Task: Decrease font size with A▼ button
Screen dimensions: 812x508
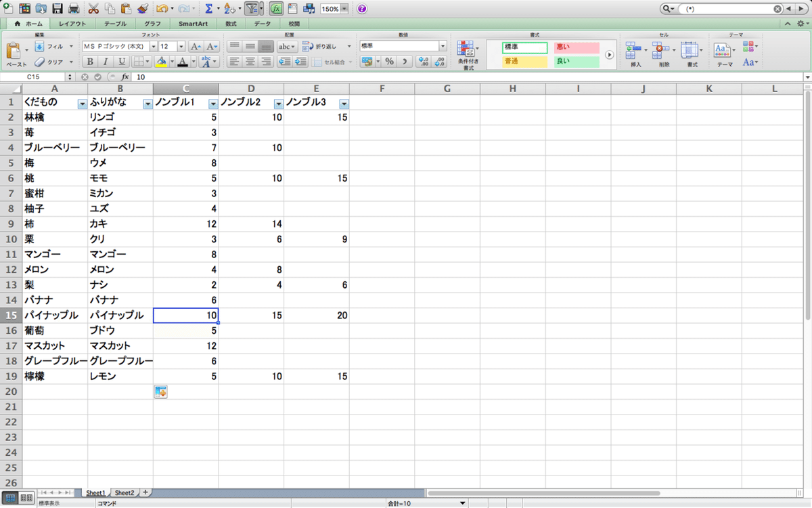Action: point(212,46)
